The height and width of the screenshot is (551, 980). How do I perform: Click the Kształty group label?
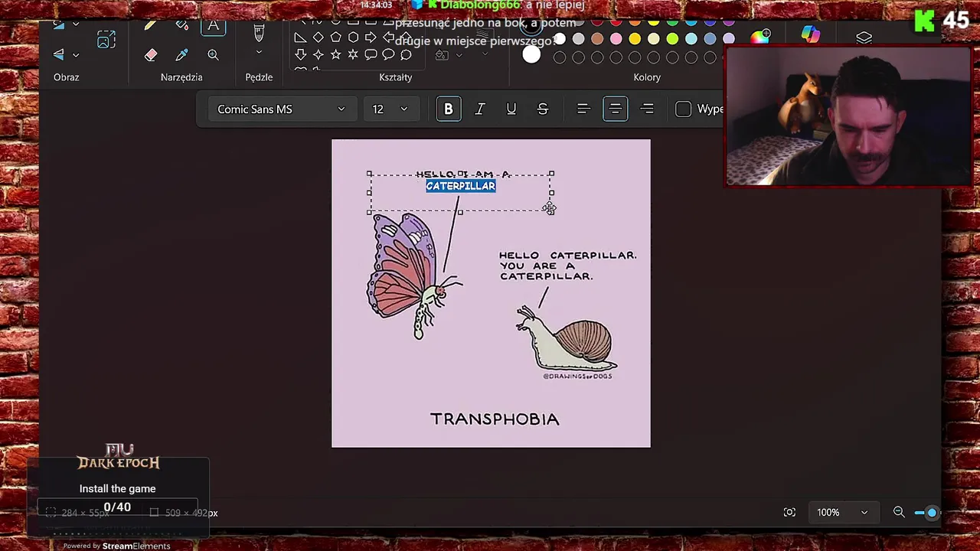pyautogui.click(x=396, y=77)
